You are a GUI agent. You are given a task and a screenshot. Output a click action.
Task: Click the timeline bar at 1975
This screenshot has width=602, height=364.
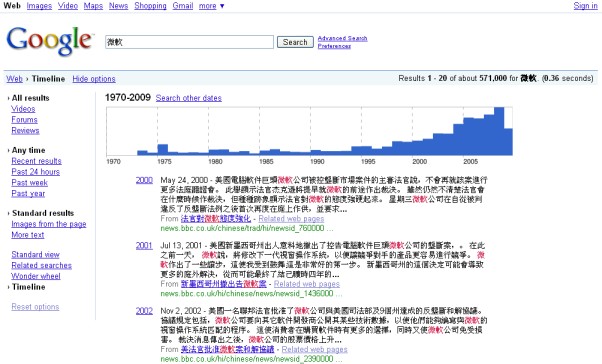pyautogui.click(x=163, y=150)
